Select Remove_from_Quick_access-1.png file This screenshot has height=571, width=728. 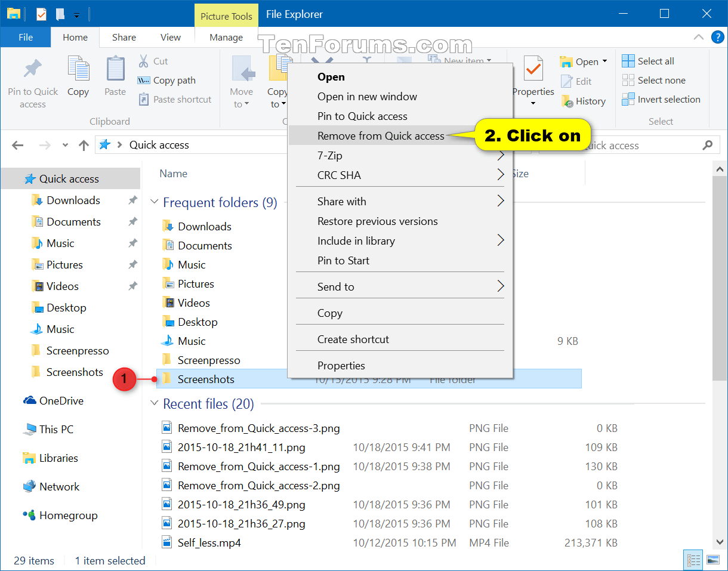click(x=258, y=467)
